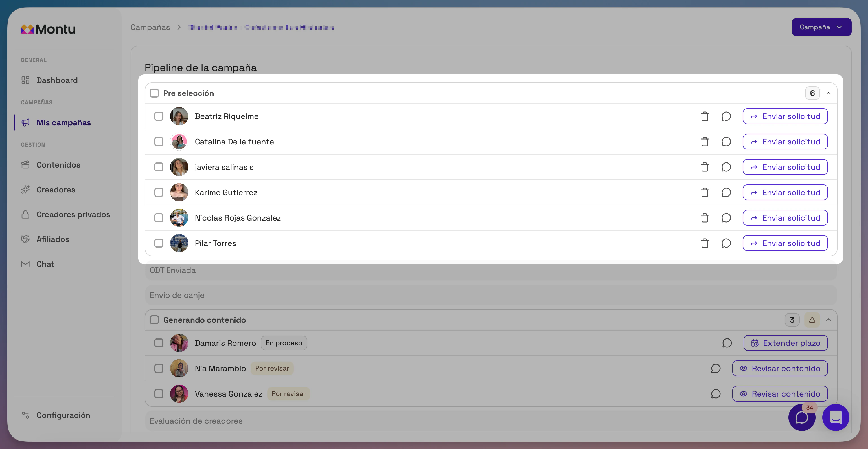
Task: Tick checkbox next to javiera salinas s
Action: [x=159, y=167]
